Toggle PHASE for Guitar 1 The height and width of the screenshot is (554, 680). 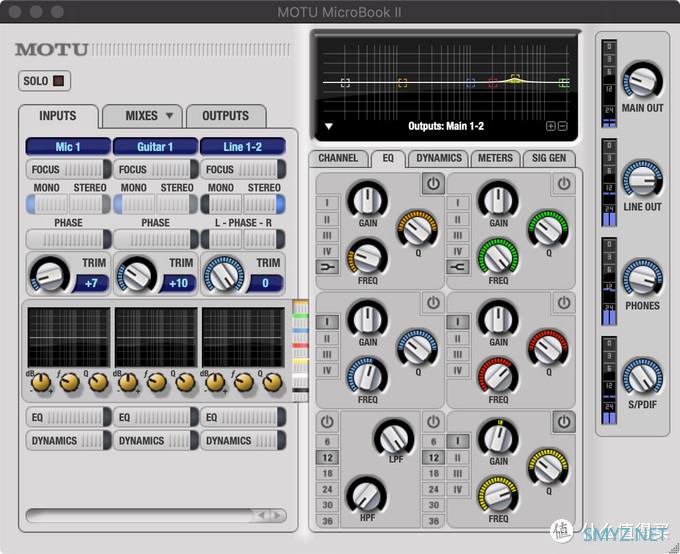156,239
